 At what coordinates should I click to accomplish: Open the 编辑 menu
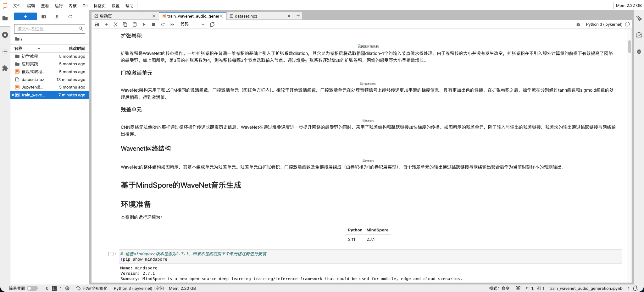tap(31, 6)
